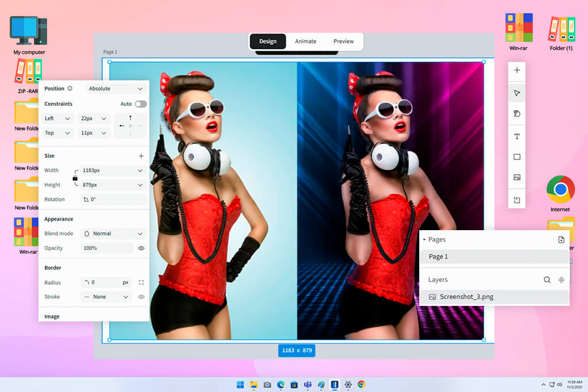Open Microsoft Edge from taskbar
Viewport: 588px width, 392px height.
tap(280, 385)
